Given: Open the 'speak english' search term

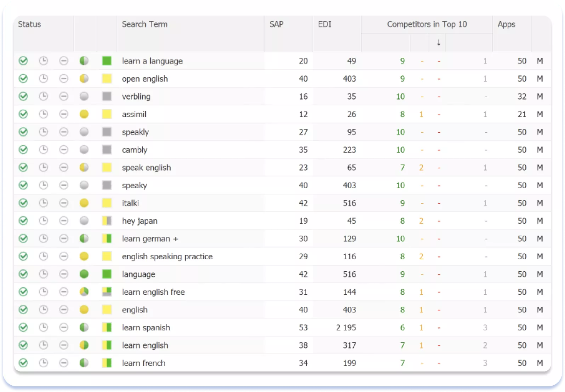Looking at the screenshot, I should 146,168.
